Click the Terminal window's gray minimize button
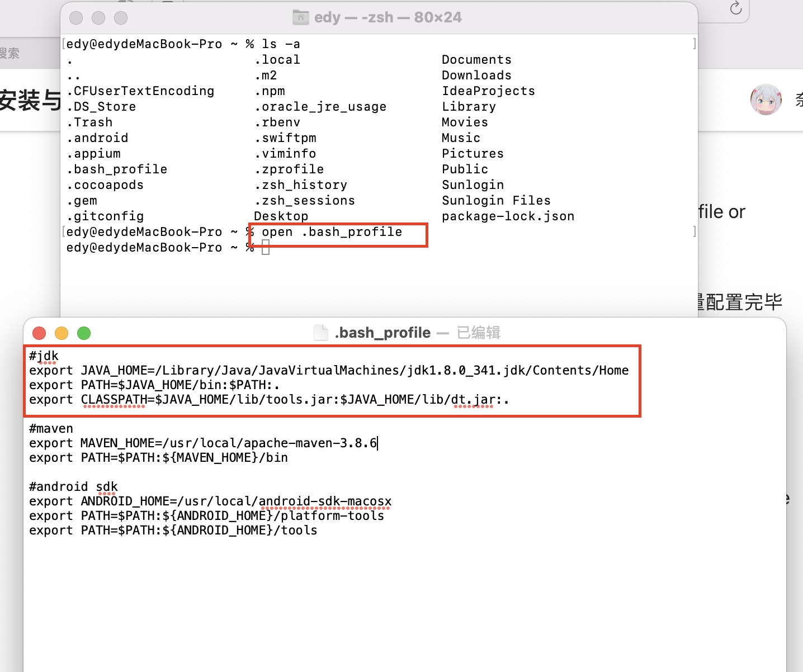Image resolution: width=803 pixels, height=672 pixels. (x=98, y=18)
